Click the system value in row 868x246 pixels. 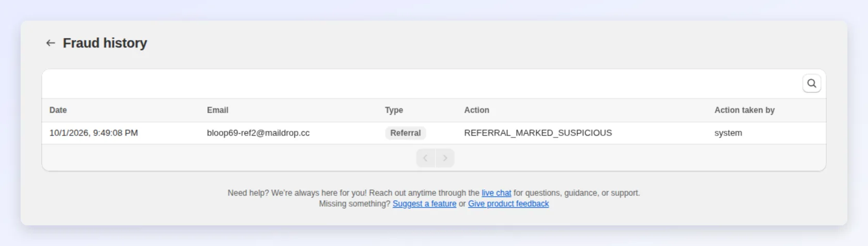tap(728, 133)
